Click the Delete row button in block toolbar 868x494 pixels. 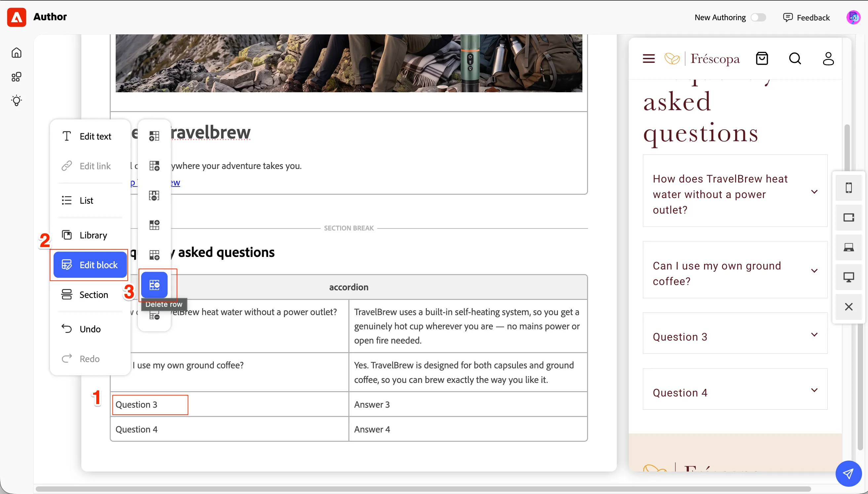(x=154, y=285)
